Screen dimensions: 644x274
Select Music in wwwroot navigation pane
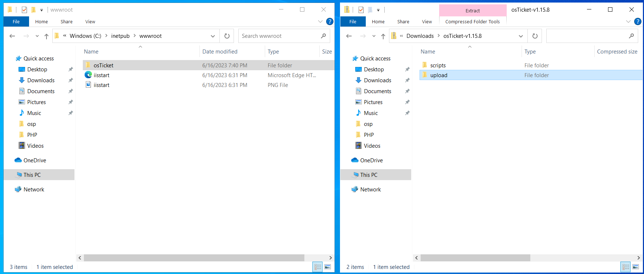point(34,113)
